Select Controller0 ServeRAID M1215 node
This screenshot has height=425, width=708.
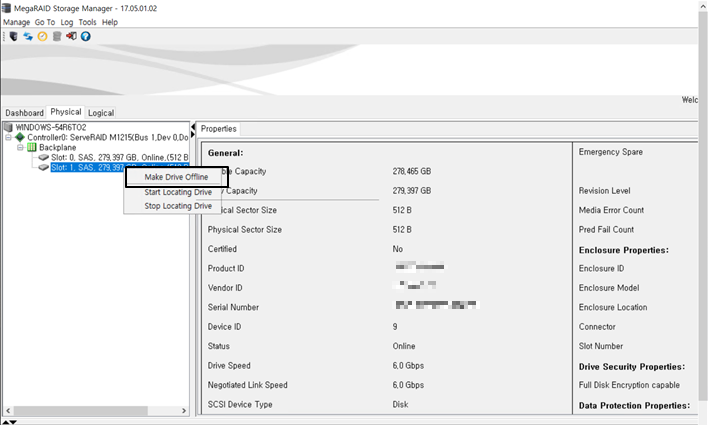(x=107, y=137)
